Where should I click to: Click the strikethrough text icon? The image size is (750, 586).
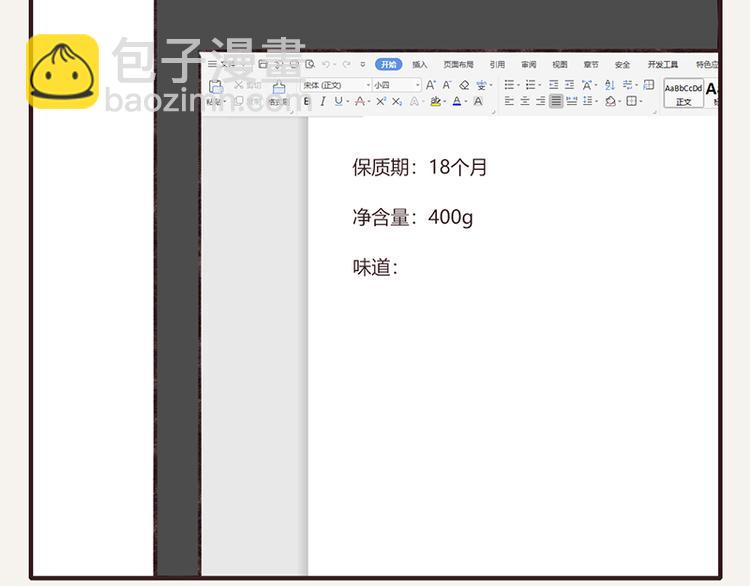[359, 102]
